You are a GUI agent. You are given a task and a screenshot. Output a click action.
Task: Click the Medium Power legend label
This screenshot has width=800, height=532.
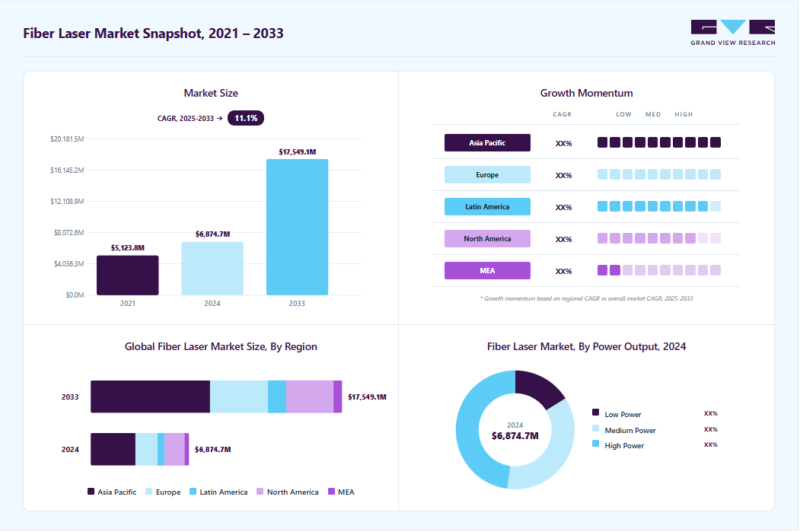[x=630, y=431]
